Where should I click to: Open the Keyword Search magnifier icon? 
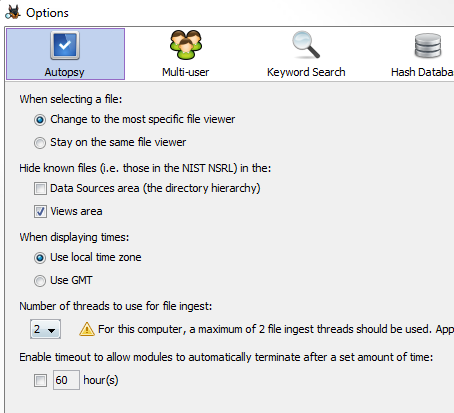click(306, 45)
